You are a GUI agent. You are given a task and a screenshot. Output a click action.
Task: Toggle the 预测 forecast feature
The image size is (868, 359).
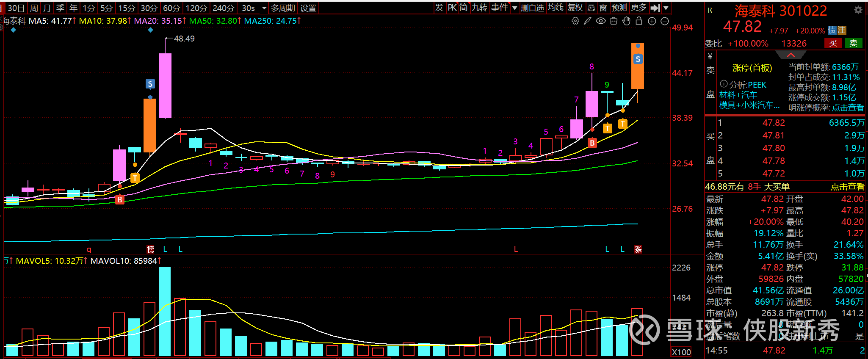point(619,8)
